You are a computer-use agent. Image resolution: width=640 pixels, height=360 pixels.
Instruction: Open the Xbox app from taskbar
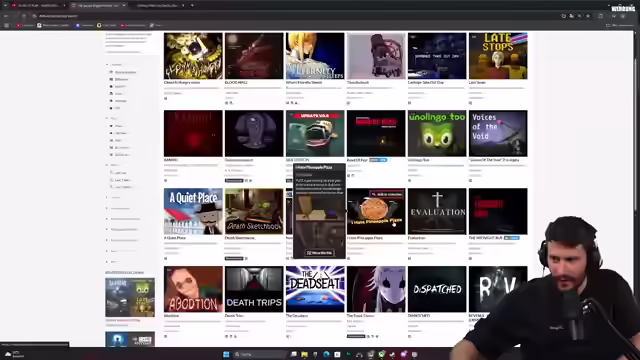(x=381, y=354)
